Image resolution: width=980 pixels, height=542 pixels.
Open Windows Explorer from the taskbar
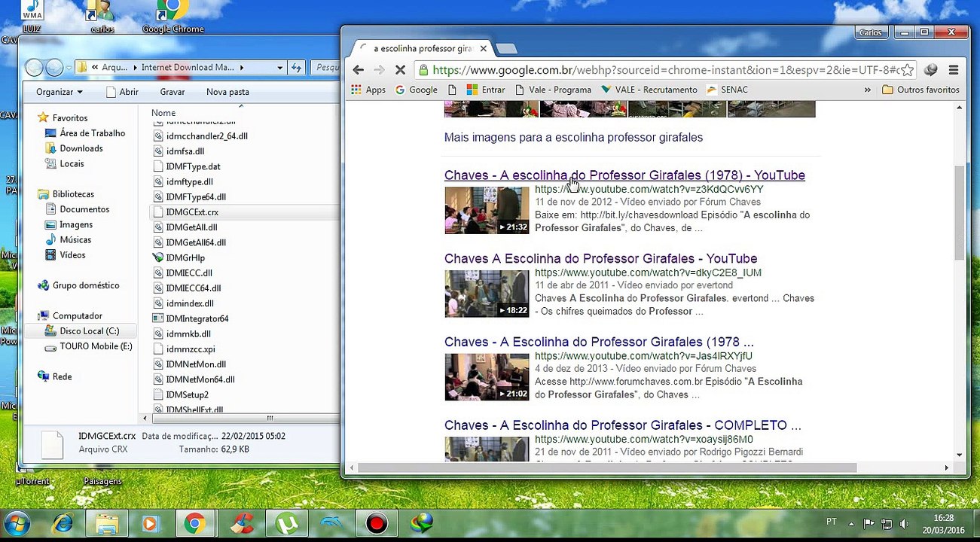click(106, 523)
